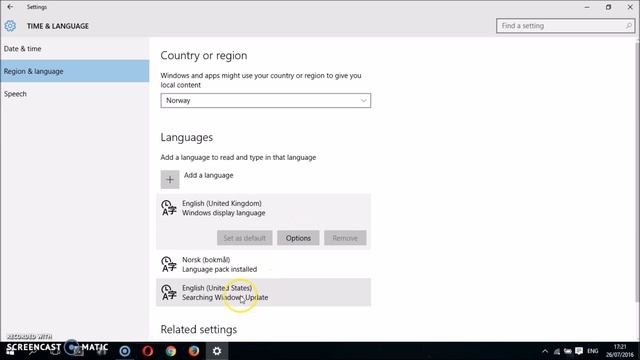Image resolution: width=640 pixels, height=360 pixels.
Task: Select the English (United States) entry
Action: pyautogui.click(x=264, y=292)
